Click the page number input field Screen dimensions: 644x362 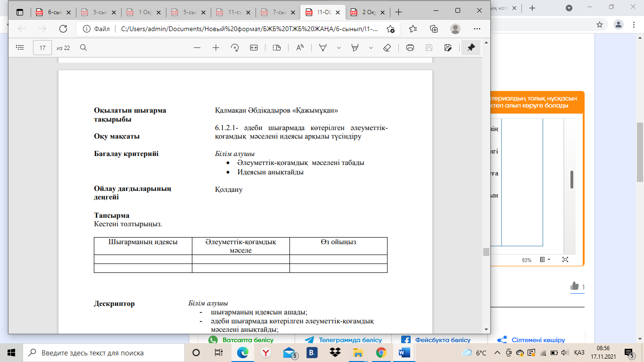point(42,48)
